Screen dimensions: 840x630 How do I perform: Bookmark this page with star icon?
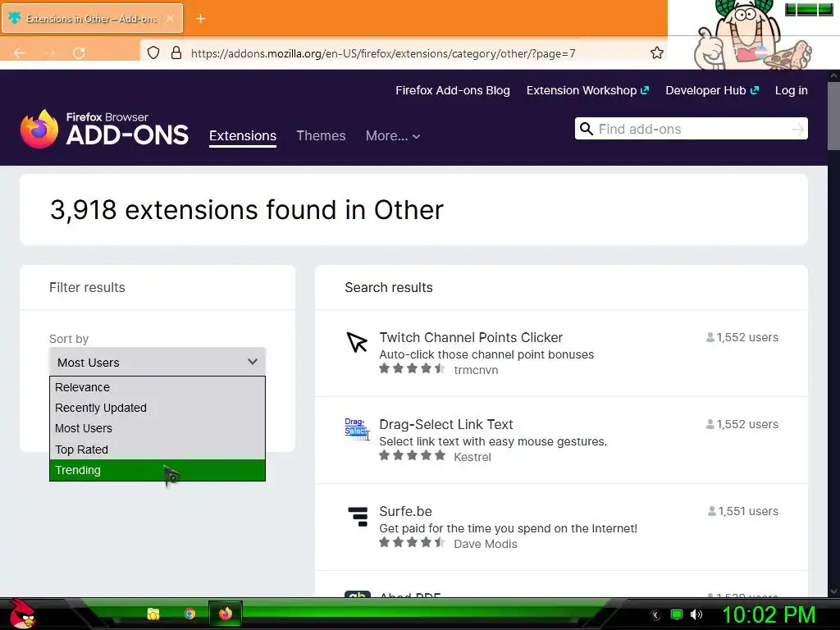[657, 52]
